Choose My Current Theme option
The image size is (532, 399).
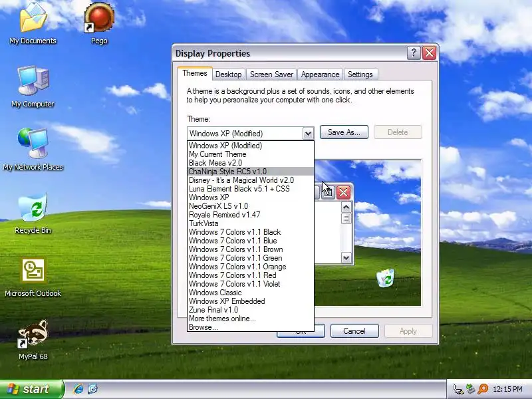point(251,154)
